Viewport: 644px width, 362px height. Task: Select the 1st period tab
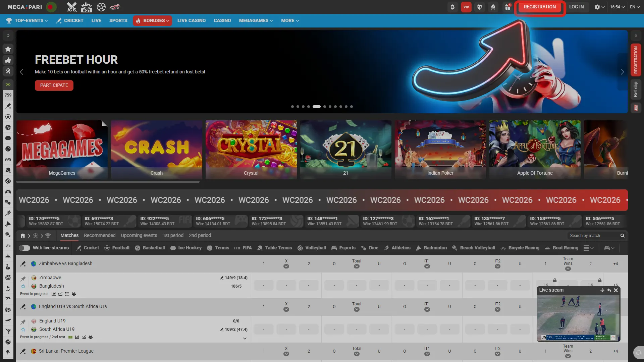173,236
